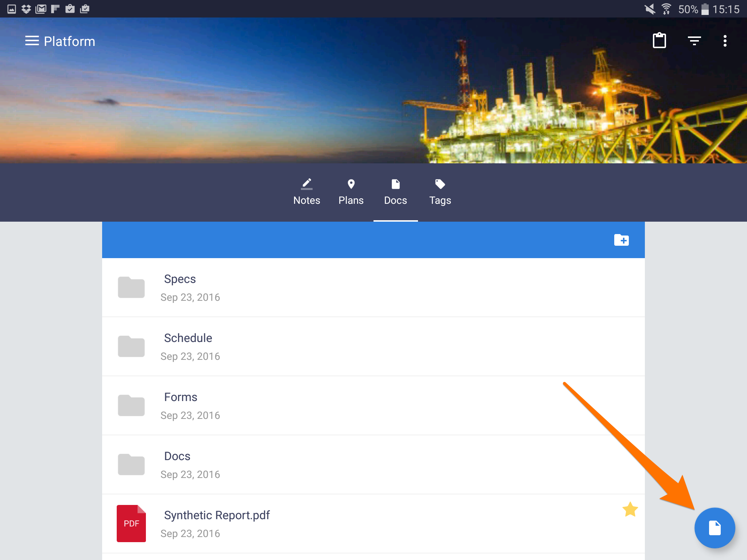Tap the Wi-Fi signal icon in status bar
This screenshot has height=560, width=747.
click(666, 9)
